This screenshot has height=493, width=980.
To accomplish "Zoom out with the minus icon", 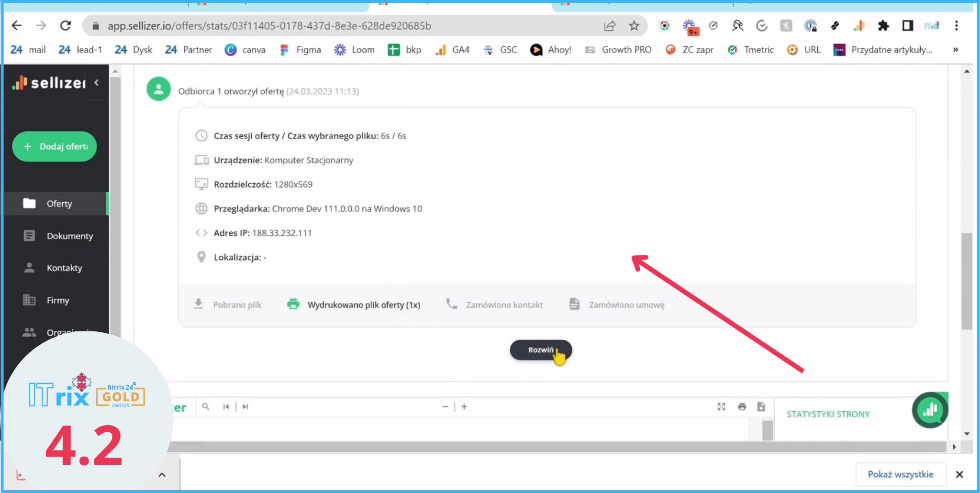I will coord(445,406).
